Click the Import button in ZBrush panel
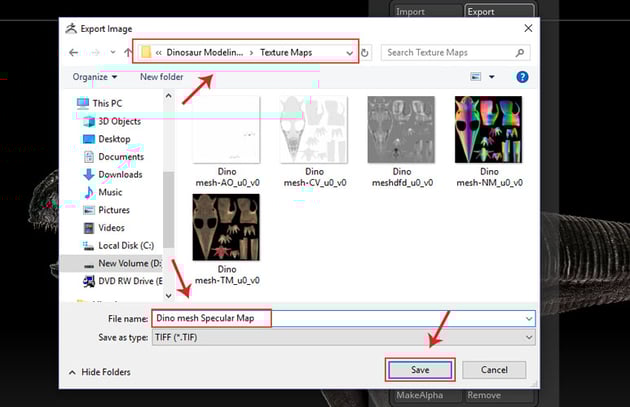This screenshot has height=407, width=630. click(426, 11)
